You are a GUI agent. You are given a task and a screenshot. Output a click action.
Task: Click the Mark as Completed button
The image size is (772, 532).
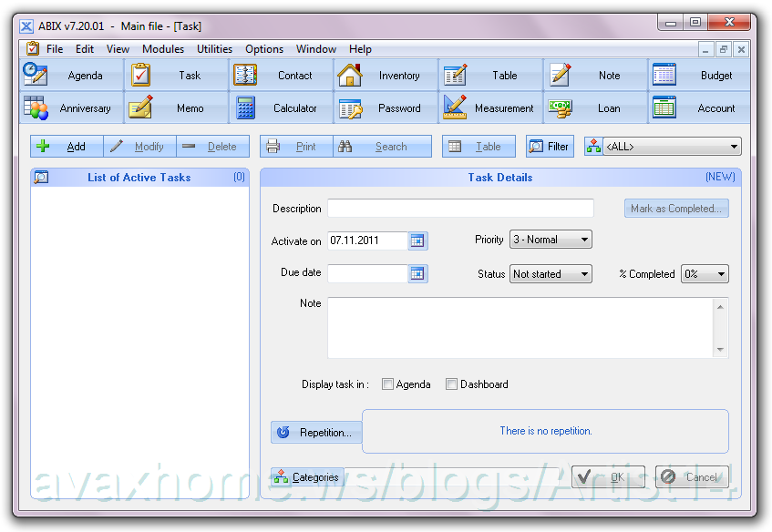tap(676, 209)
